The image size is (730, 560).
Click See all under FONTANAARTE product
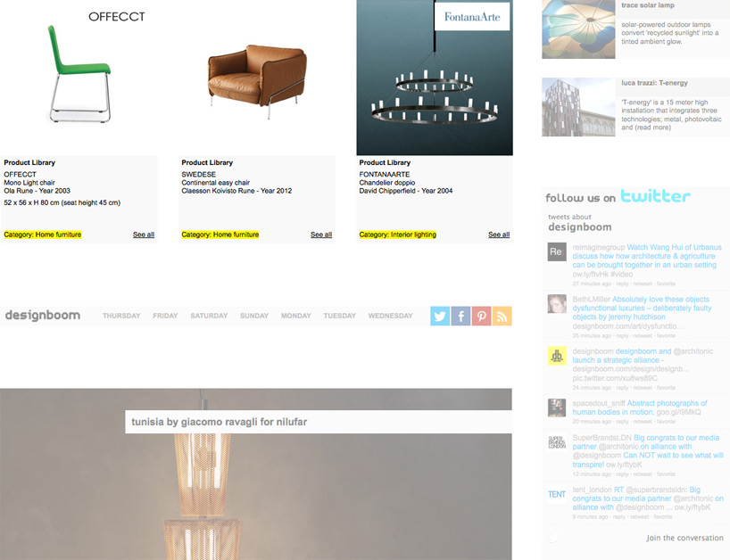click(499, 235)
